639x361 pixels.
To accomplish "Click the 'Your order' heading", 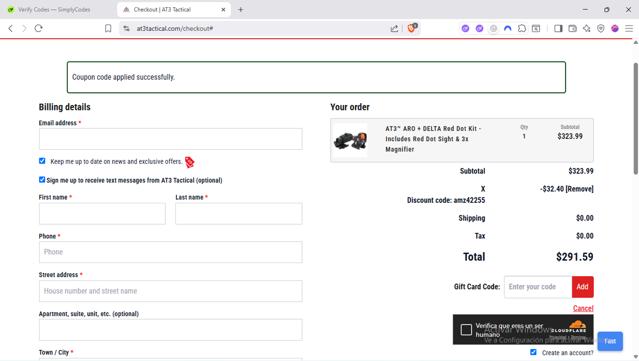I will coord(350,107).
